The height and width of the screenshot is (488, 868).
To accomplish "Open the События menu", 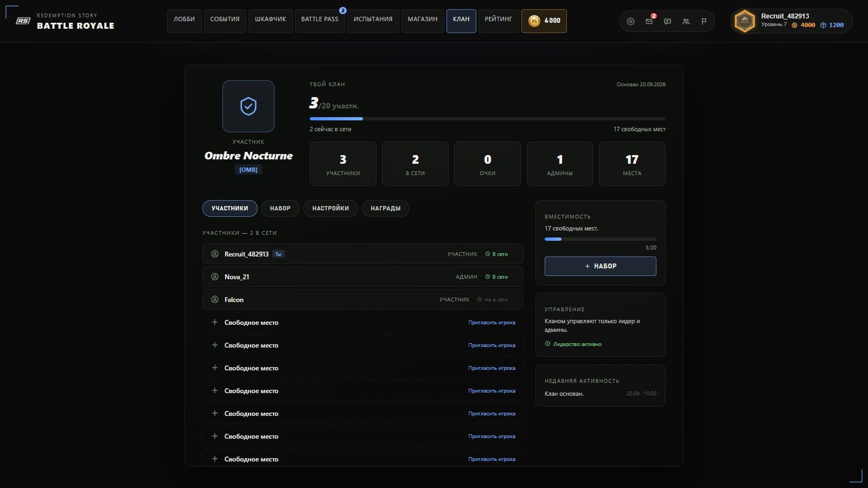I will (x=225, y=21).
